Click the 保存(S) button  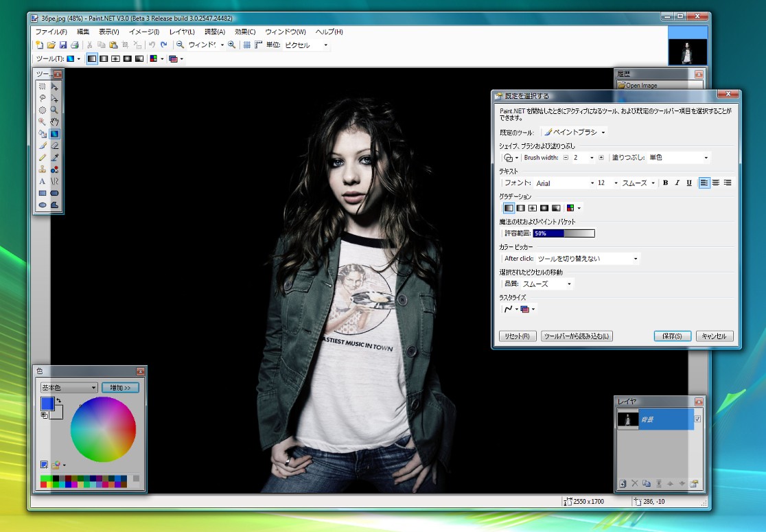(672, 336)
